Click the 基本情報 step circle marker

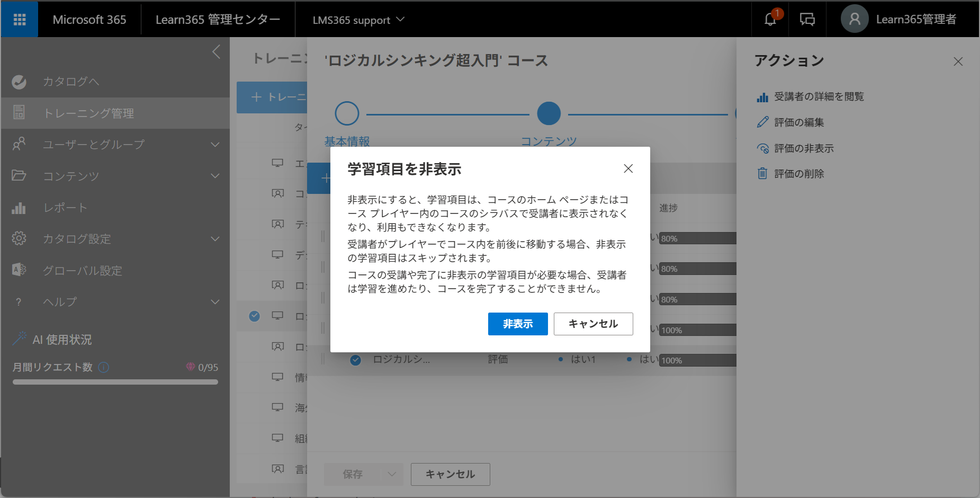[347, 113]
